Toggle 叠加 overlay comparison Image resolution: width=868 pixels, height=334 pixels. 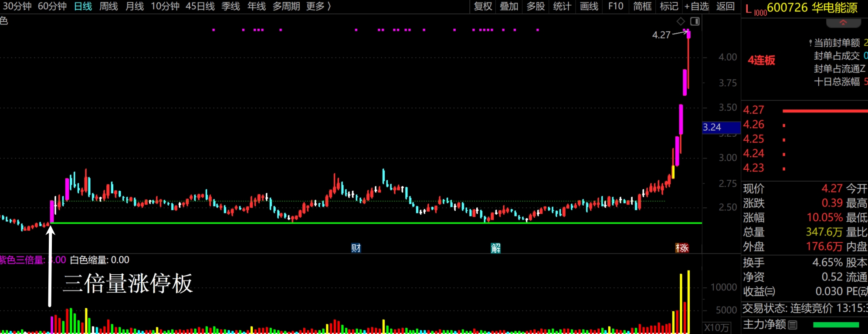[x=509, y=7]
